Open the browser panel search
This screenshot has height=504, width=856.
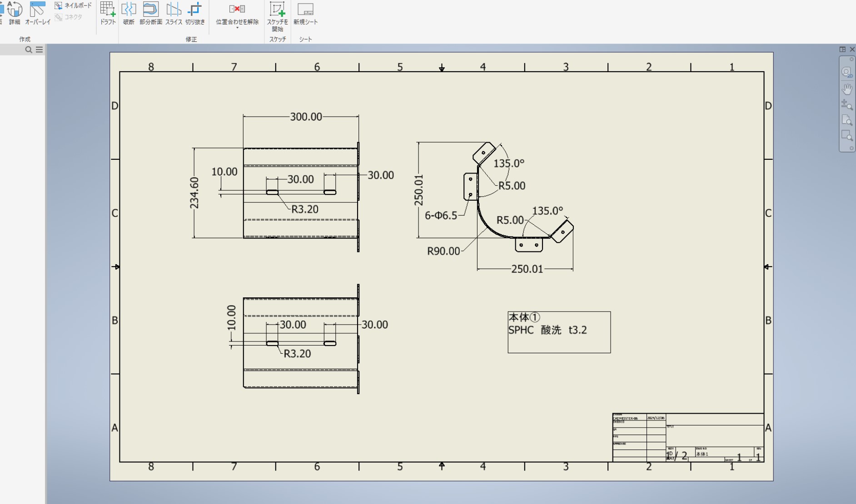pos(29,49)
